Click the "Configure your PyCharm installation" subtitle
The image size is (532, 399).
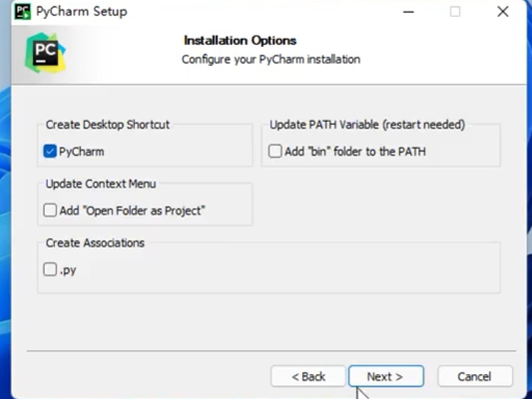[x=271, y=59]
